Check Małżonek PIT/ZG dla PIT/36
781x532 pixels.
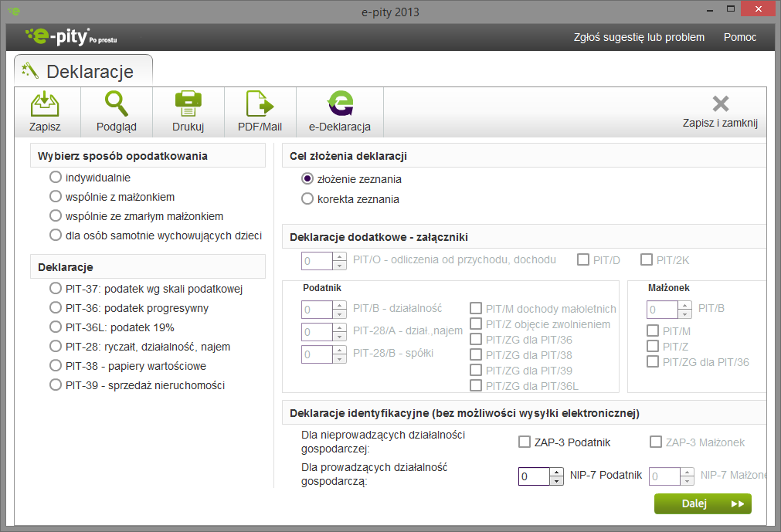tap(653, 361)
